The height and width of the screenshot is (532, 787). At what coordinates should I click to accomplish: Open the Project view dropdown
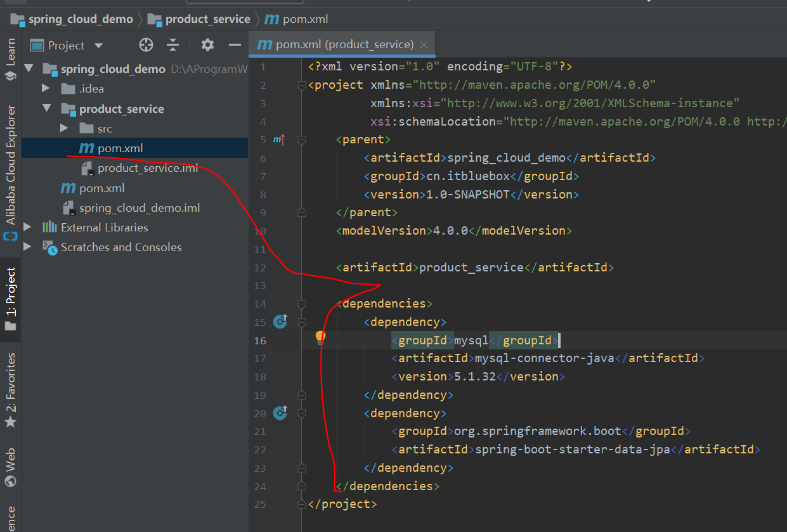98,46
